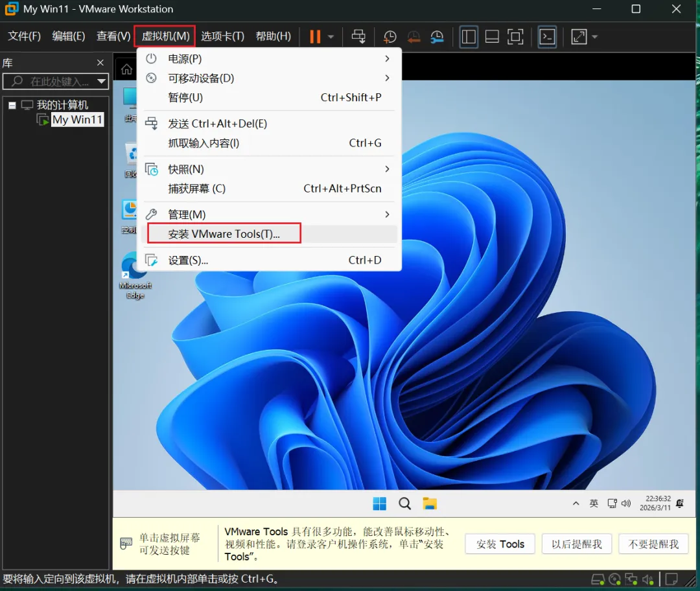Click the pause virtual machine toolbar icon
This screenshot has height=591, width=700.
point(315,36)
